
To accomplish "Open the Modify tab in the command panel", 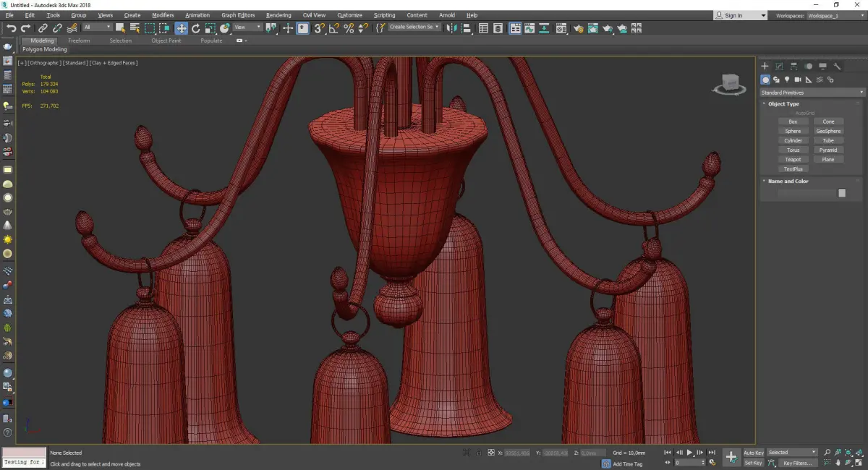I will pyautogui.click(x=779, y=66).
